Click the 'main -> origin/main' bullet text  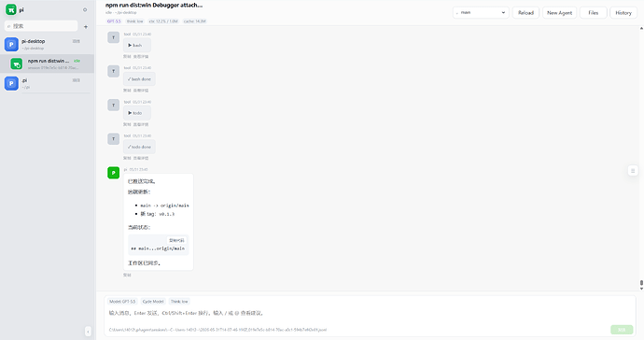pyautogui.click(x=164, y=205)
